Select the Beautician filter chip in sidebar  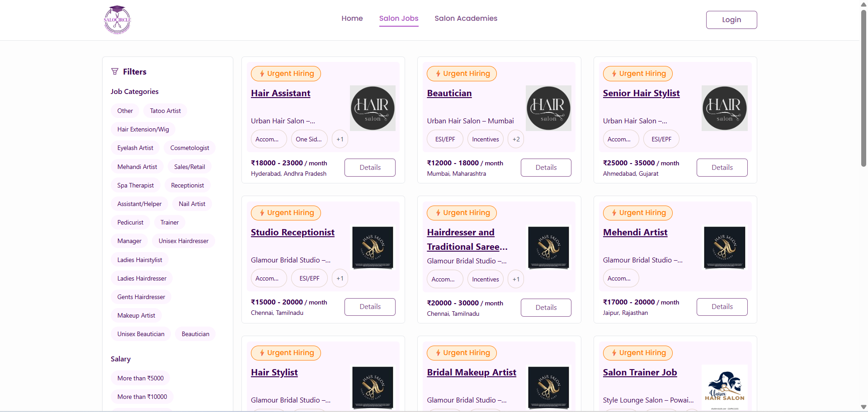point(196,334)
